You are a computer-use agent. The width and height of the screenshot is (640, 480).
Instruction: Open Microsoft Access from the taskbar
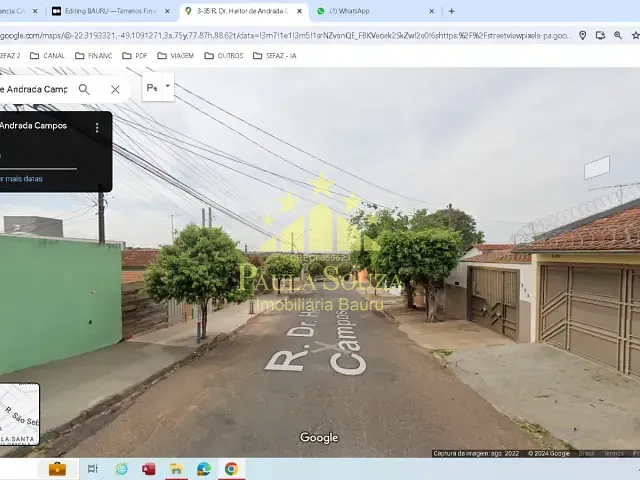coord(149,469)
